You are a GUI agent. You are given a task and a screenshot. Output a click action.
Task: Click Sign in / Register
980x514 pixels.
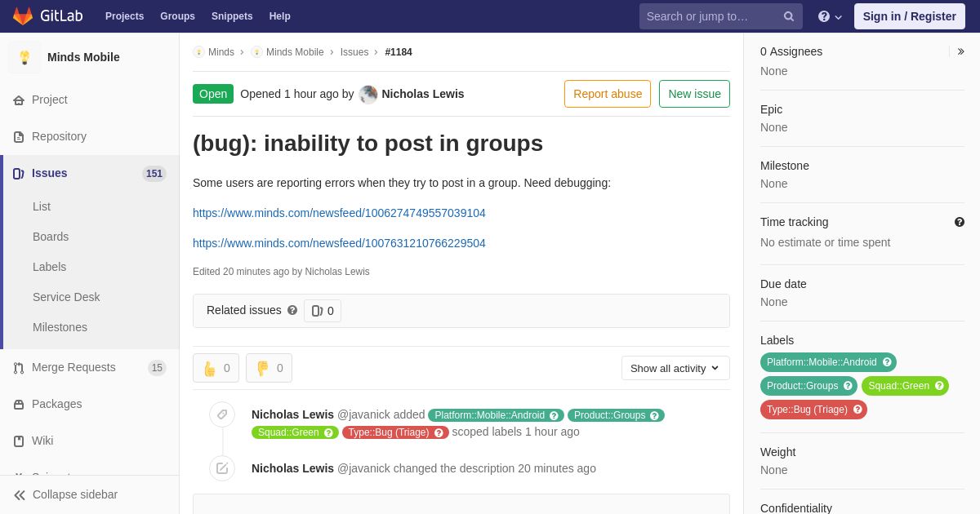point(909,16)
